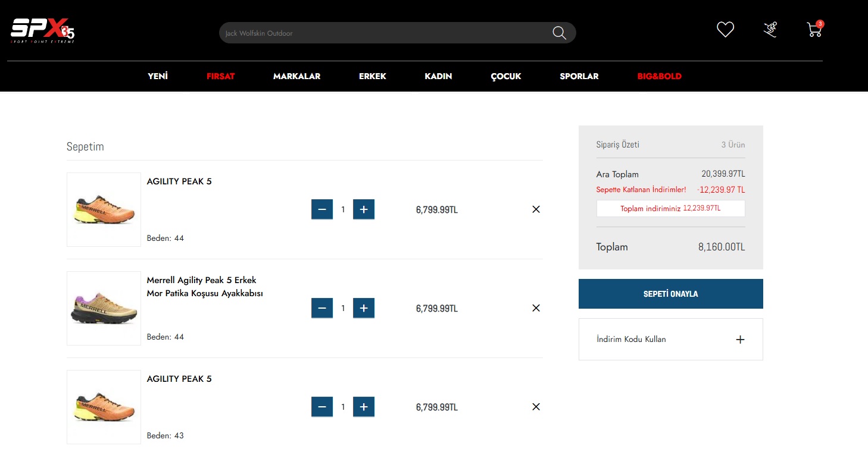Expand İndirim Kodu Kullan with plus icon
Viewport: 868px width, 452px height.
pyautogui.click(x=740, y=340)
